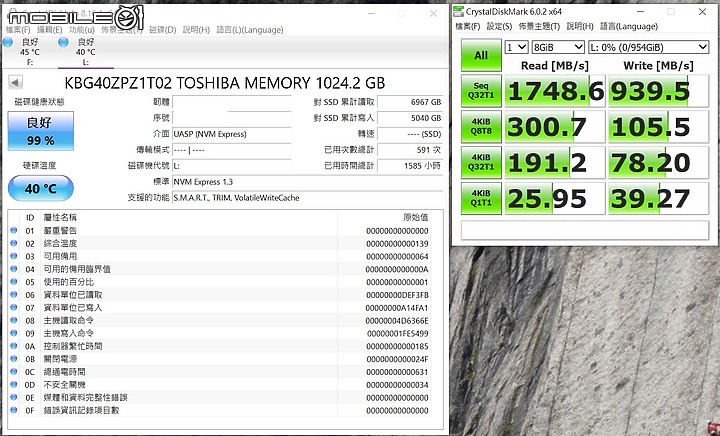Select the F: drive status icon

click(x=7, y=42)
